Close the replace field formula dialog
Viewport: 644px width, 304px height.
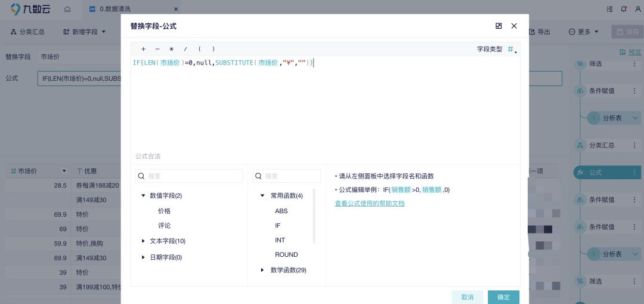point(514,26)
